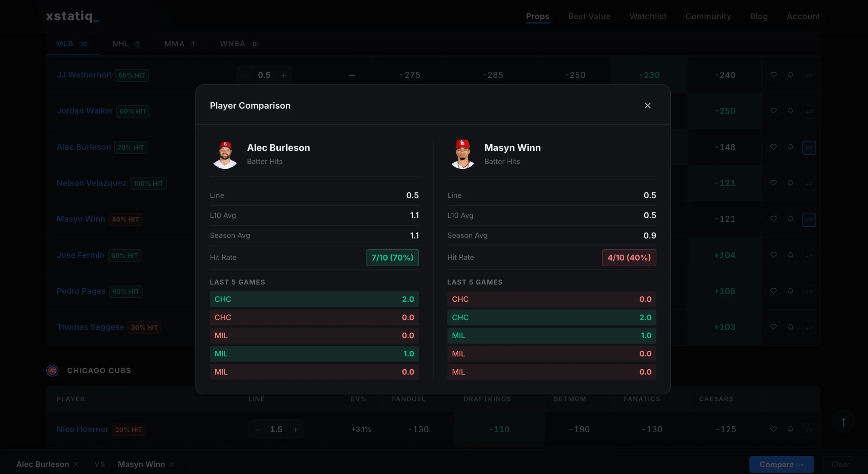Click +104 odds in Jose Fermin row
The image size is (868, 474).
tap(725, 255)
